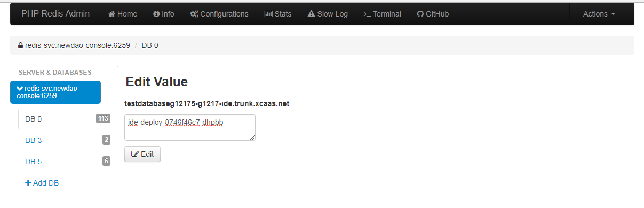This screenshot has width=644, height=208.
Task: Click the lock icon in the breadcrumb
Action: (21, 46)
